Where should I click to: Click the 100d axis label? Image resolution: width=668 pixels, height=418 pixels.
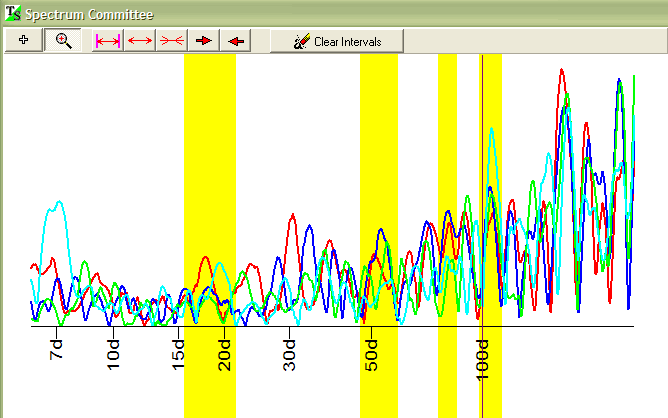tap(482, 360)
